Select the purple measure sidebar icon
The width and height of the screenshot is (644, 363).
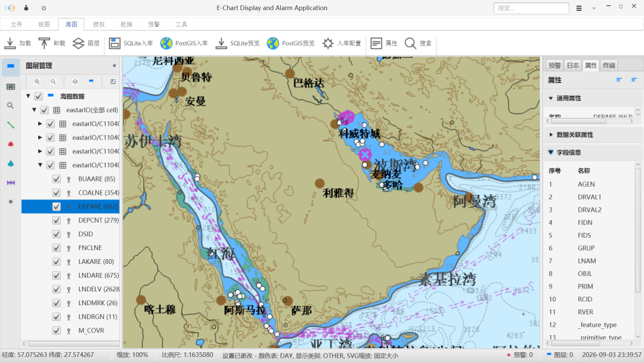coord(11,183)
